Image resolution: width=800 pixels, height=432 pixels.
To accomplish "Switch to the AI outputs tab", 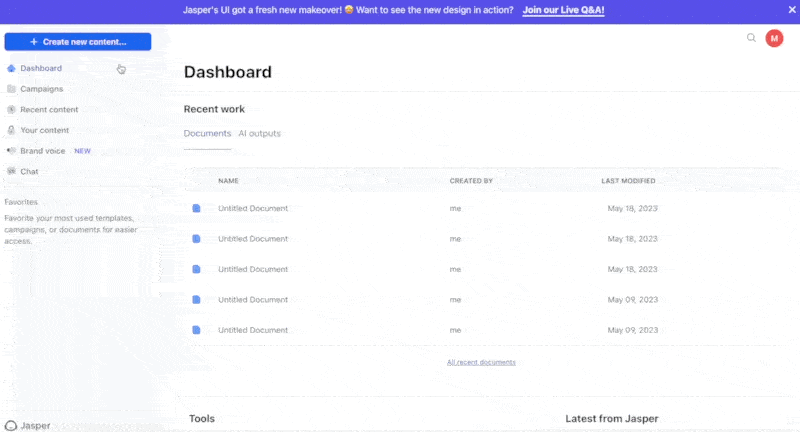I will [x=259, y=133].
